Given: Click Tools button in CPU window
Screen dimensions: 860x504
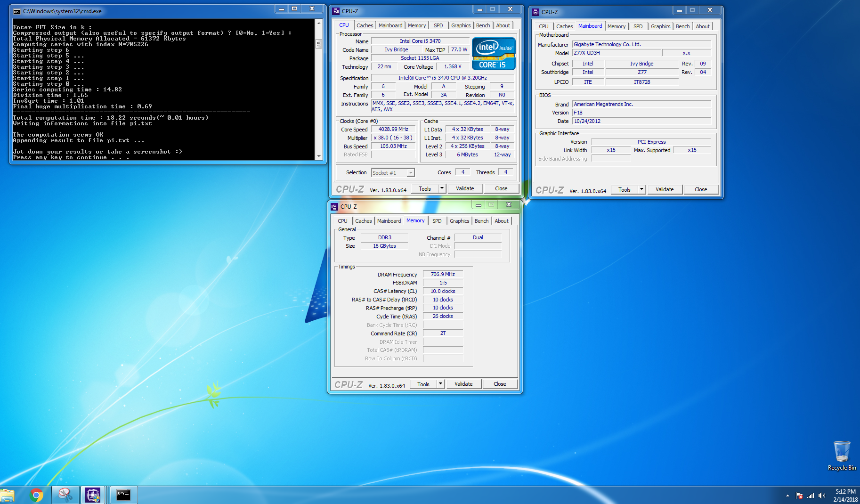Looking at the screenshot, I should [425, 188].
